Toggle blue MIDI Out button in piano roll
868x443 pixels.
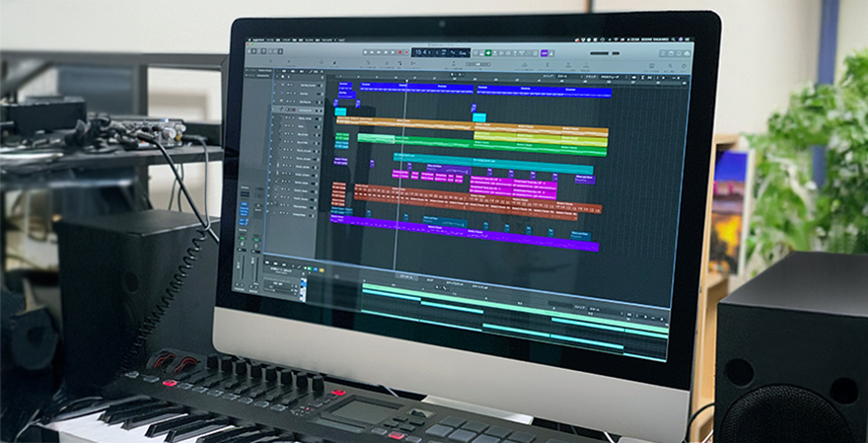(316, 269)
